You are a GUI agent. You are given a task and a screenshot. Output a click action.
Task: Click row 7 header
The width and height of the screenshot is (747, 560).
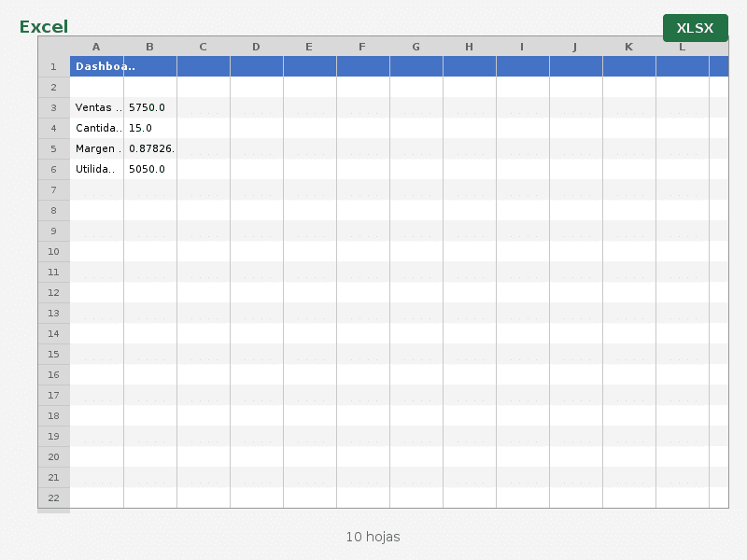click(x=53, y=189)
